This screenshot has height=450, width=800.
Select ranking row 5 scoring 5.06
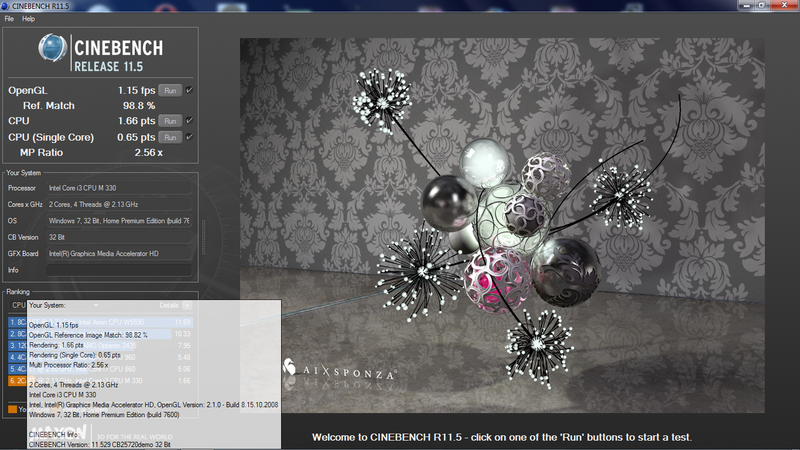(x=101, y=369)
